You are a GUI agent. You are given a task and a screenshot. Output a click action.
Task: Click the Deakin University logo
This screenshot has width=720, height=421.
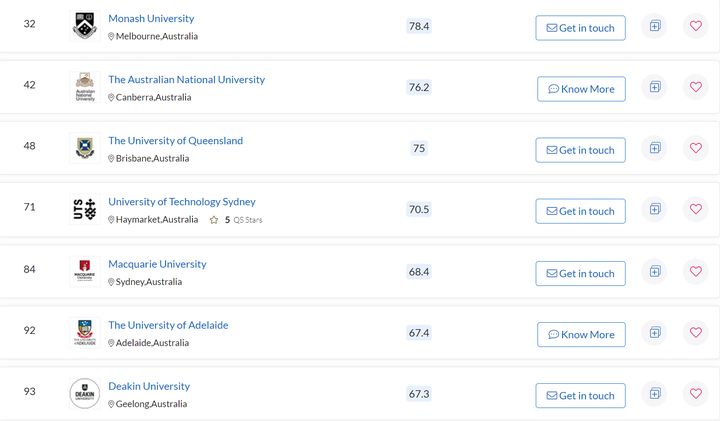[x=84, y=393]
